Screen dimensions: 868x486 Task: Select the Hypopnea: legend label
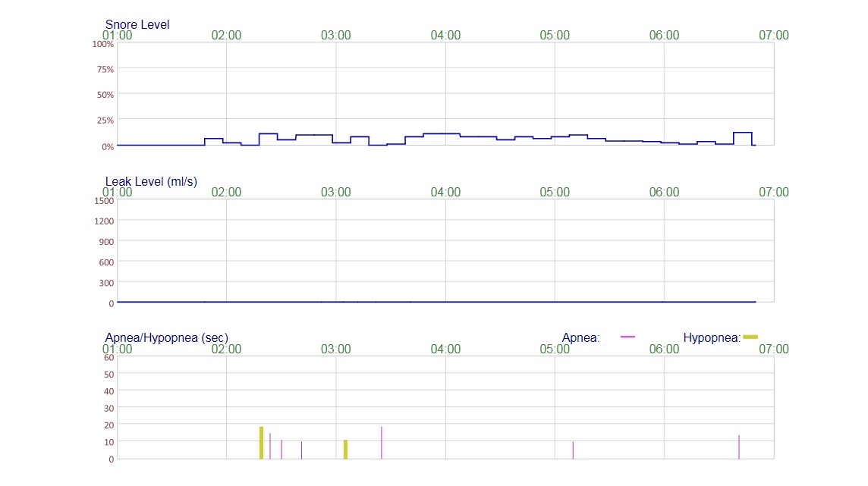pos(712,338)
